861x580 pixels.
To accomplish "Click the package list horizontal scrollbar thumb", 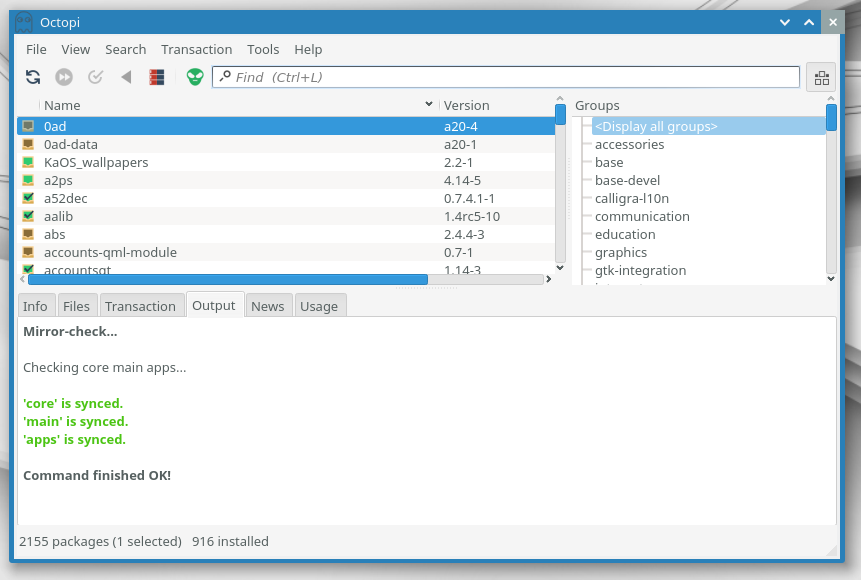I will tap(227, 279).
